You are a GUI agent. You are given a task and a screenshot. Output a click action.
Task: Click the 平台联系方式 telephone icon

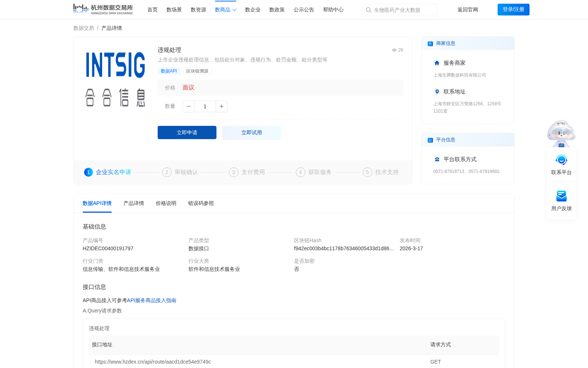[437, 159]
